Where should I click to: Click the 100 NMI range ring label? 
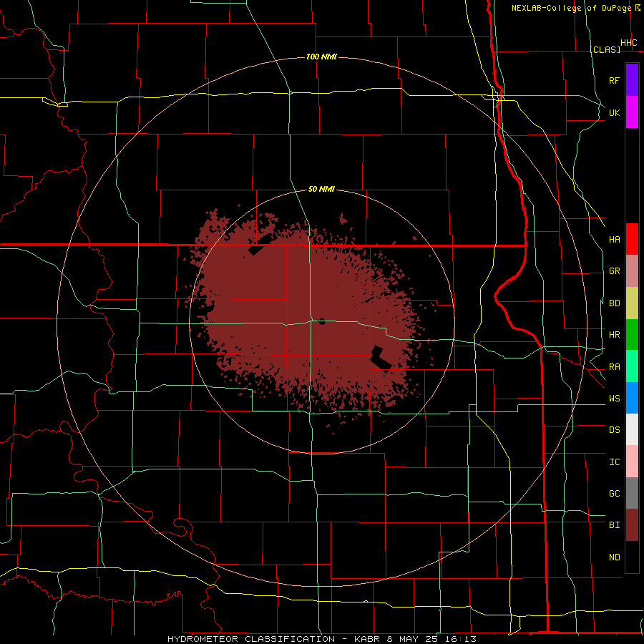(321, 57)
